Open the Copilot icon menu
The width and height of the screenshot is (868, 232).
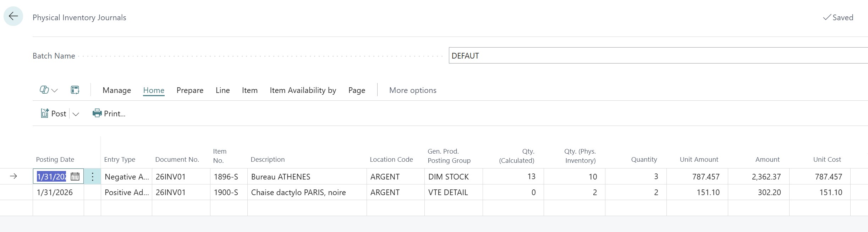point(44,90)
